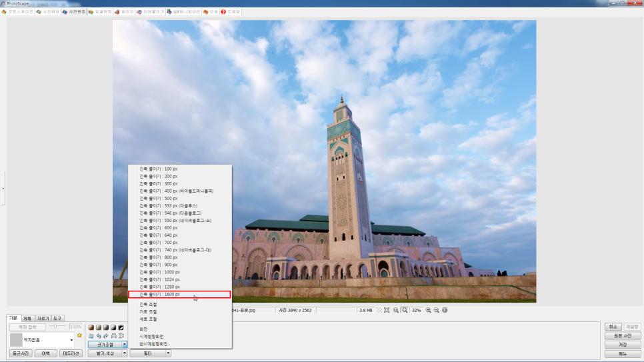
Task: Click the fit-to-screen icon next to 3.8 MB
Action: coord(387,310)
